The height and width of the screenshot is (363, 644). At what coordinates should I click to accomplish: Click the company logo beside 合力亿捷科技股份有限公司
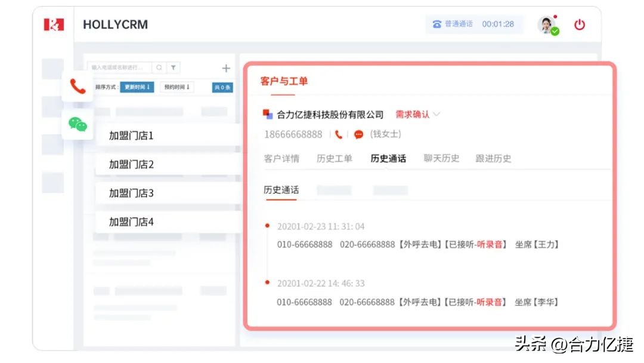pyautogui.click(x=268, y=114)
